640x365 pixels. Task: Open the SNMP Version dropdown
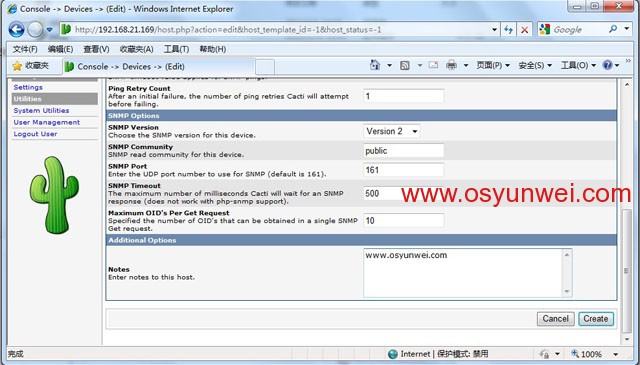[x=391, y=131]
